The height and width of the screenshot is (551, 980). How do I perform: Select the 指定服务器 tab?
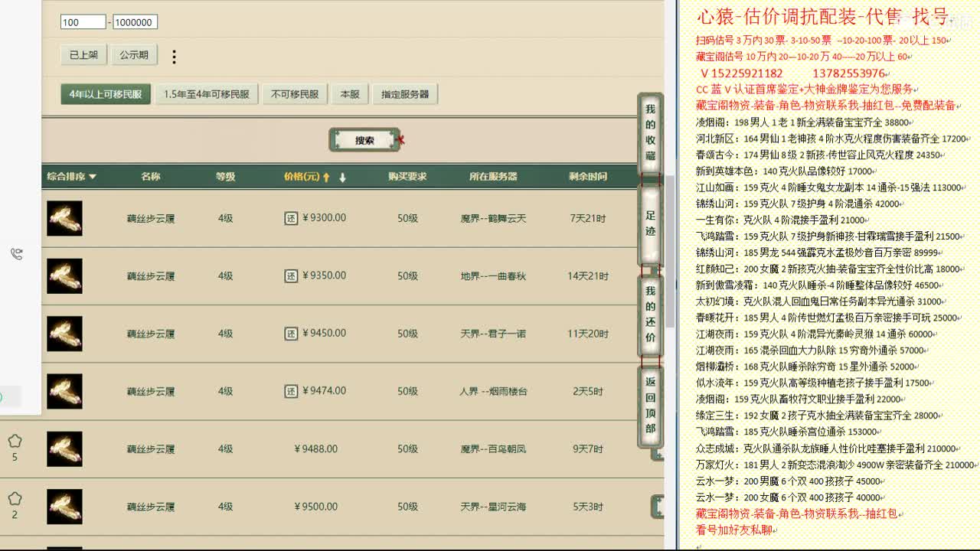click(405, 94)
